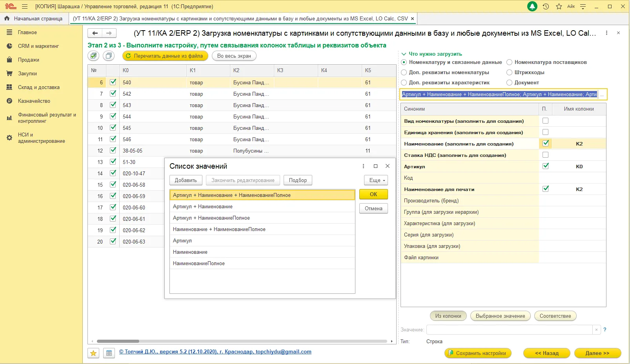This screenshot has width=630, height=364.
Task: Click into the Значение input field
Action: [x=509, y=330]
